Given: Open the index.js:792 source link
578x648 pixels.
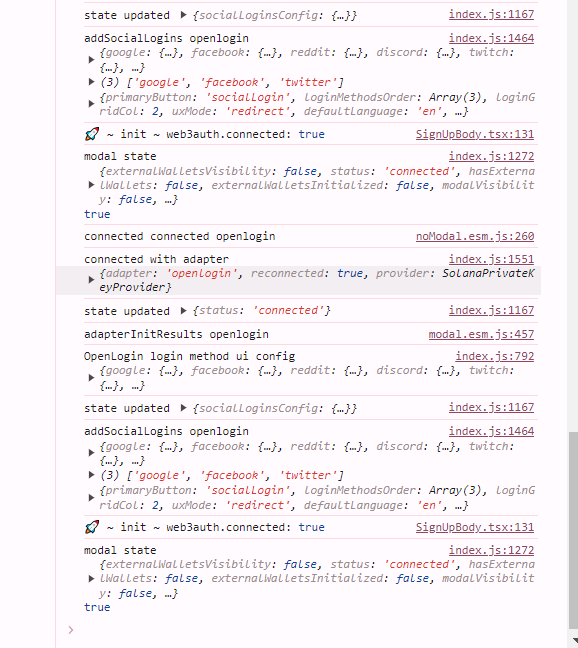Looking at the screenshot, I should coord(495,356).
